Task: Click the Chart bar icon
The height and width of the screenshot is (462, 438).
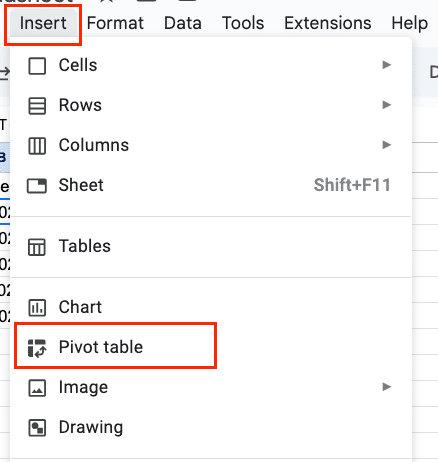Action: 37,307
